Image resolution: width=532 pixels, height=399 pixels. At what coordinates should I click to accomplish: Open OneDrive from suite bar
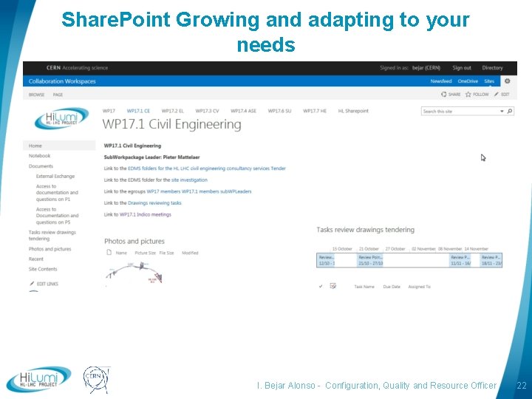point(468,81)
